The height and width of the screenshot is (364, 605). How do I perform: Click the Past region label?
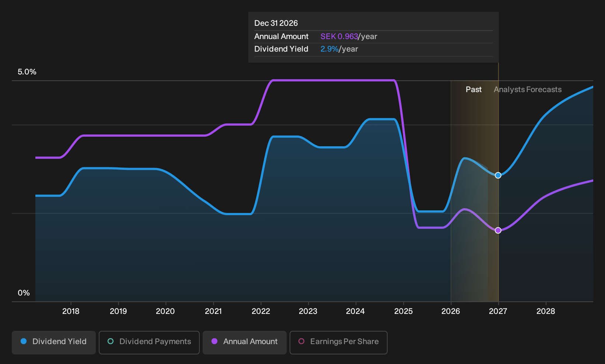(x=473, y=90)
